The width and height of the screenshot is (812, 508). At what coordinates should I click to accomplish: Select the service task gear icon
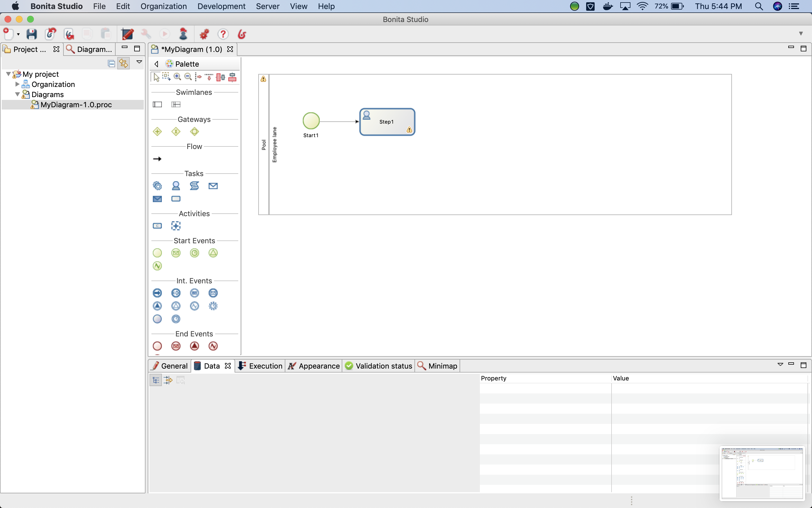(x=157, y=186)
